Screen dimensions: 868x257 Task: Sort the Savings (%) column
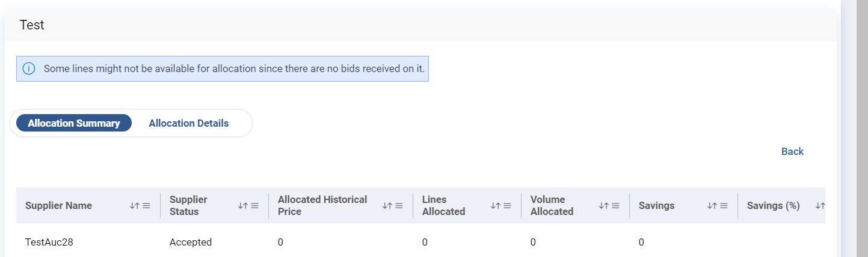point(819,206)
